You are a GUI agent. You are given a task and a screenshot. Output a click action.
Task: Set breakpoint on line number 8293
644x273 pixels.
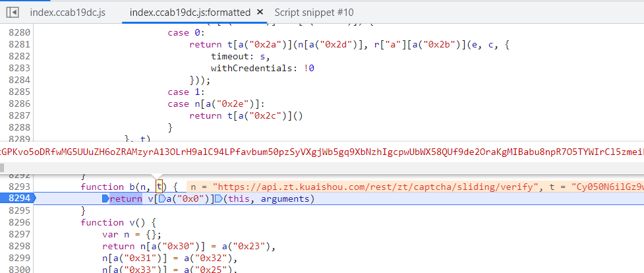19,187
